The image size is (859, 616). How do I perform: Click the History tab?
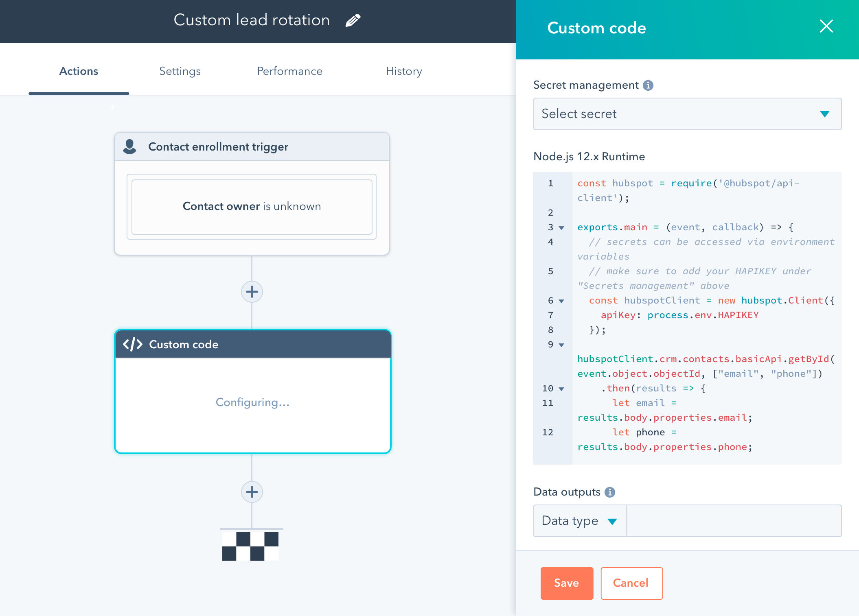click(403, 71)
